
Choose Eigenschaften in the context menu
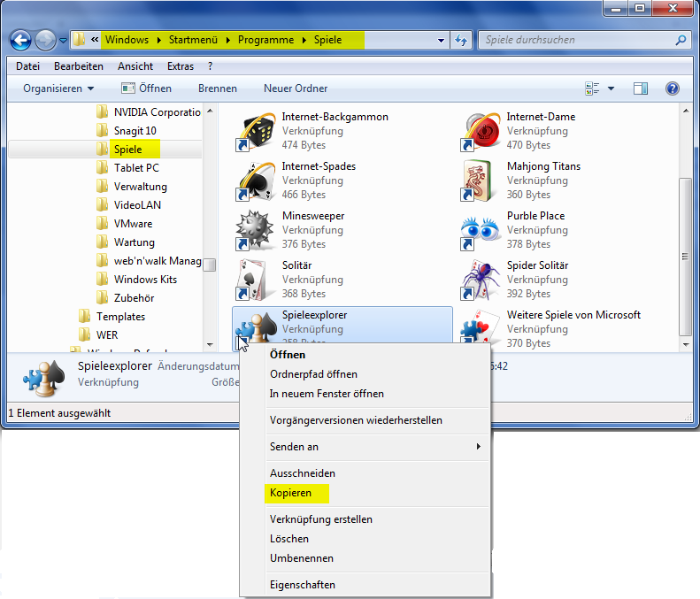[x=303, y=585]
